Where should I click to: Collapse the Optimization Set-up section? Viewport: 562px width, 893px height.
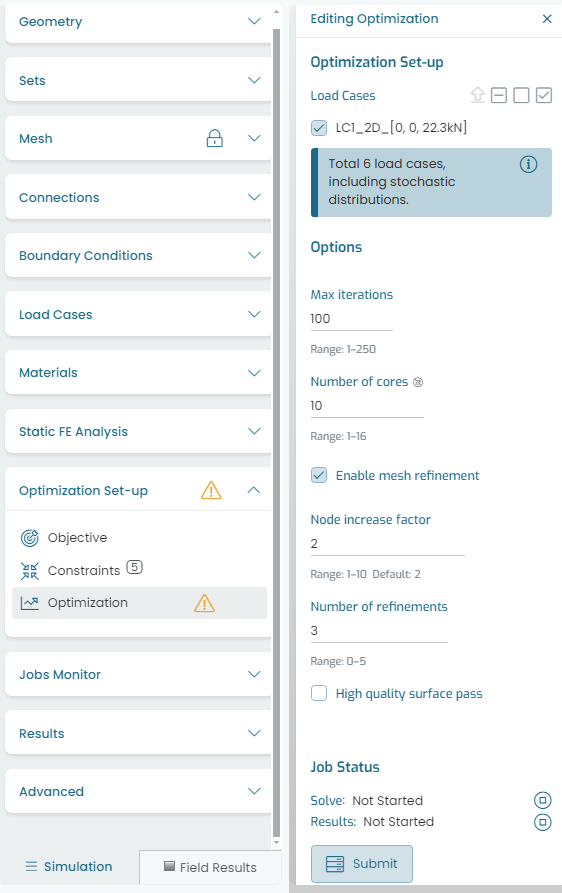pos(254,490)
